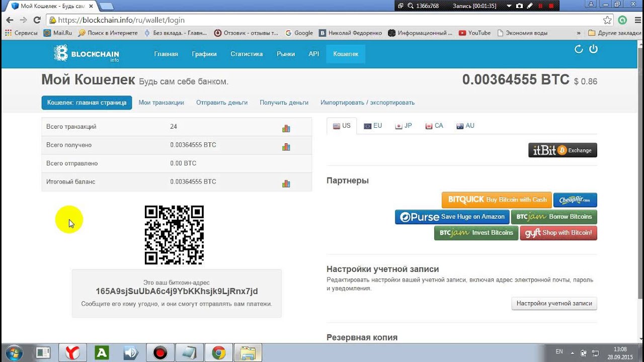Open YouTube bookmark
This screenshot has height=362, width=644.
pos(474,33)
